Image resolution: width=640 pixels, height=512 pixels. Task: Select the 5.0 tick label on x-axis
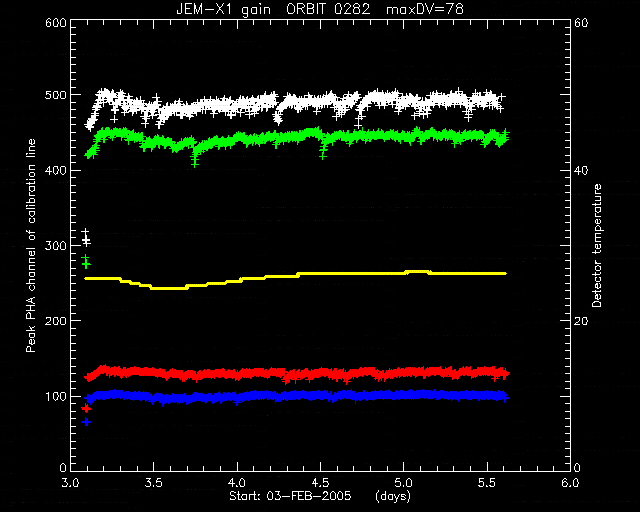click(403, 483)
